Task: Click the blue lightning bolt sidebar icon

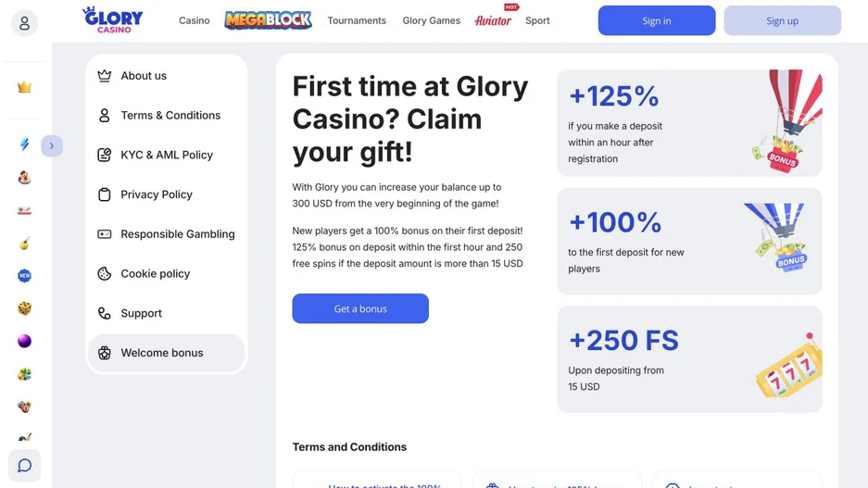Action: click(24, 144)
